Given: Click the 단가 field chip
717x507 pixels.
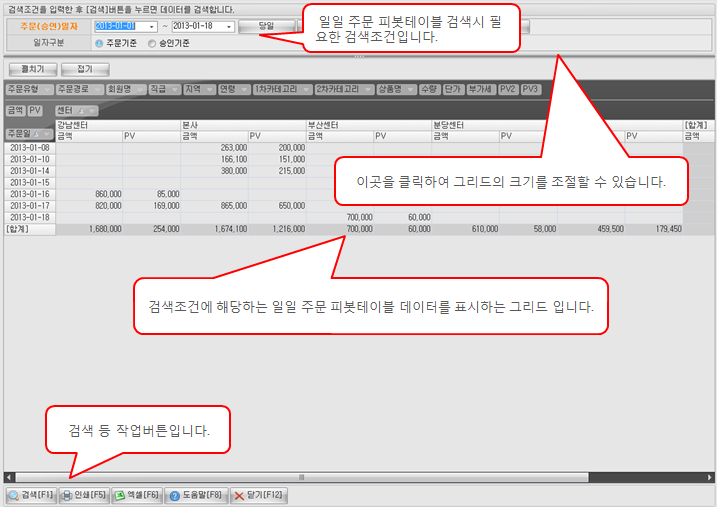Looking at the screenshot, I should coord(453,89).
